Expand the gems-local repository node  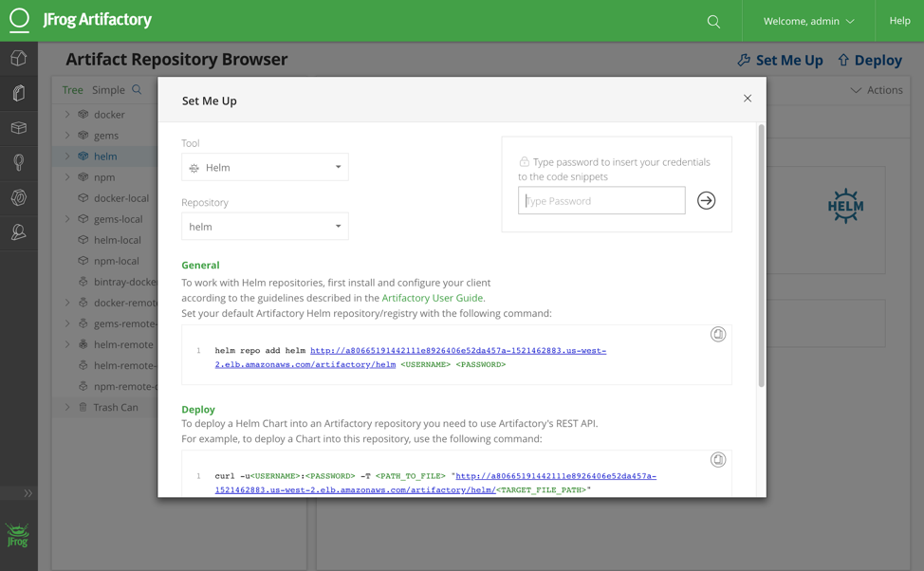coord(67,218)
